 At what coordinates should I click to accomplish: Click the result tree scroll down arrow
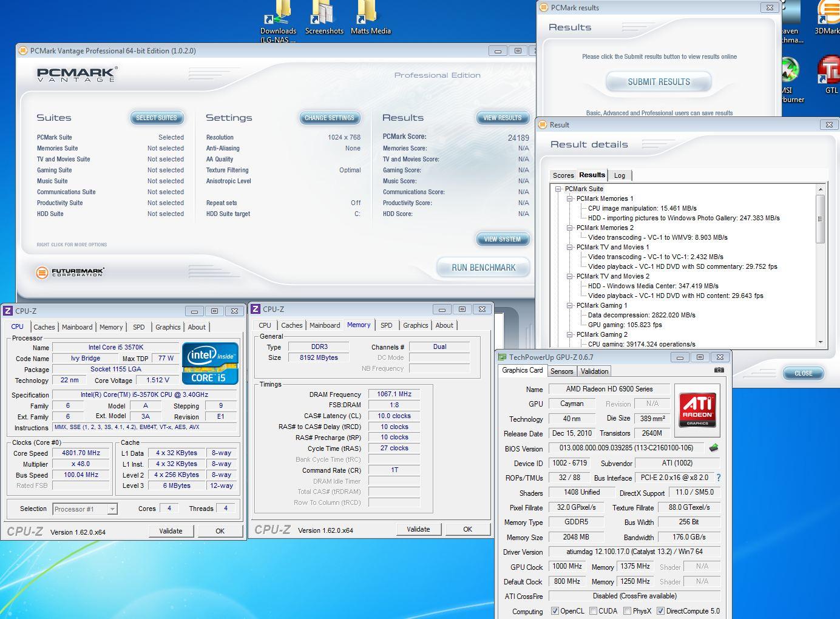pyautogui.click(x=821, y=342)
